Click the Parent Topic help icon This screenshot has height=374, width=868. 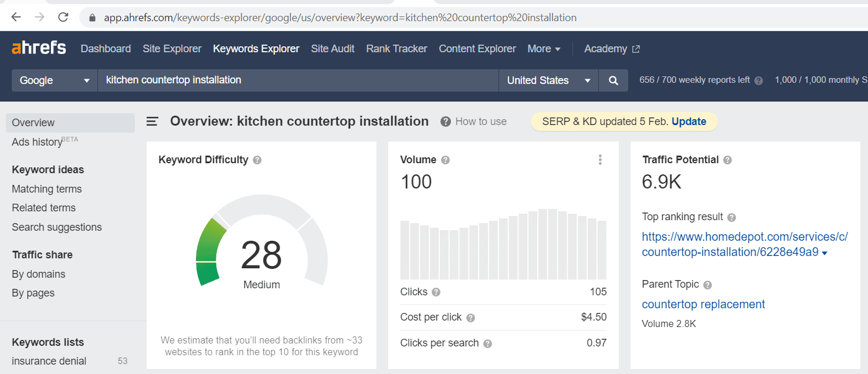[707, 285]
